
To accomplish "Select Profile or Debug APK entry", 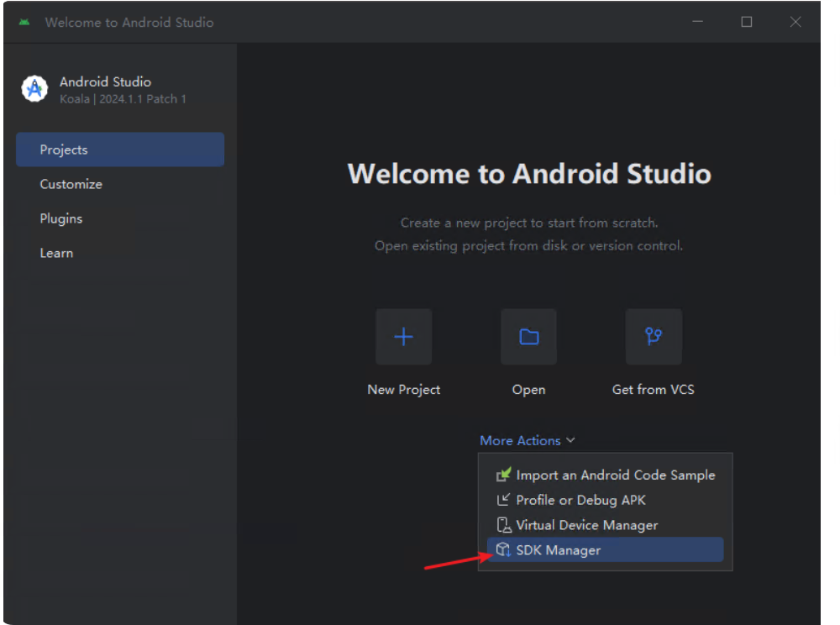I will (606, 500).
